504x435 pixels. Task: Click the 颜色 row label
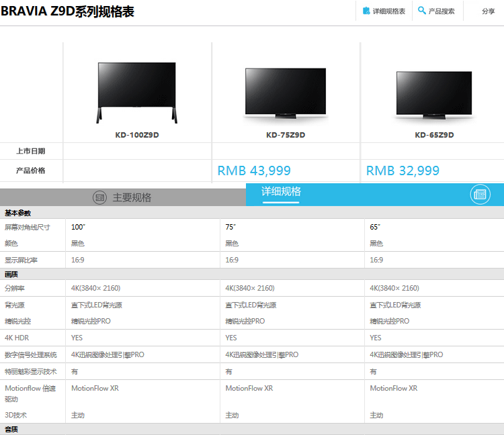click(11, 243)
